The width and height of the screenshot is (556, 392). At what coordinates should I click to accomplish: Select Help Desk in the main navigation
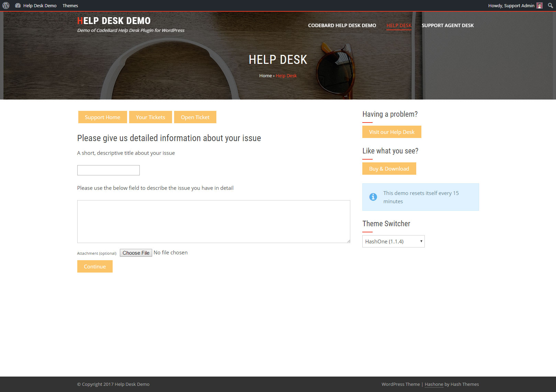pos(399,25)
